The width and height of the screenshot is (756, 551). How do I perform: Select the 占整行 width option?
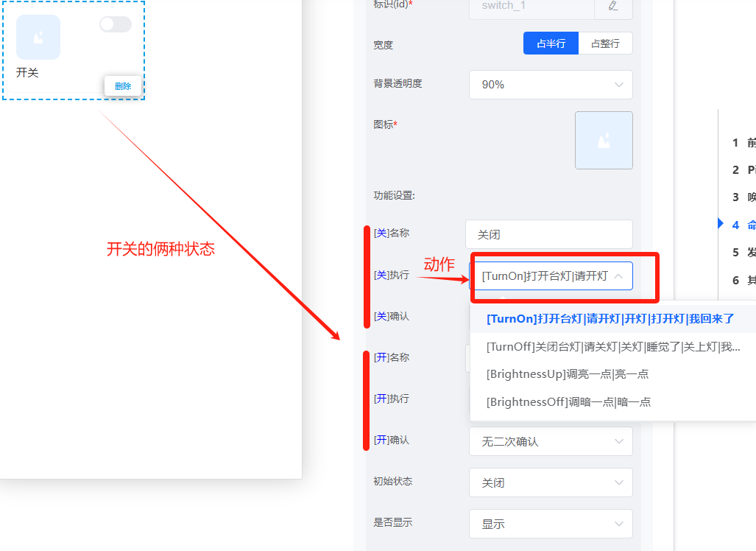(605, 43)
